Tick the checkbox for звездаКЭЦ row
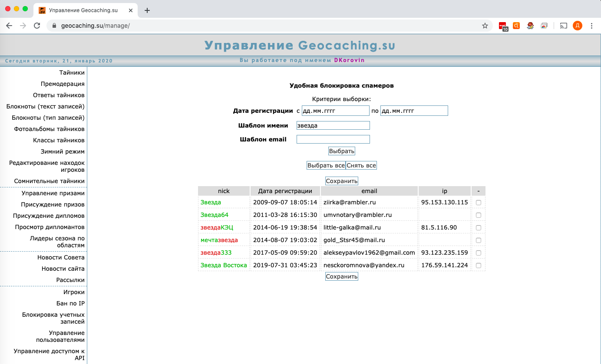This screenshot has height=364, width=601. (x=478, y=228)
